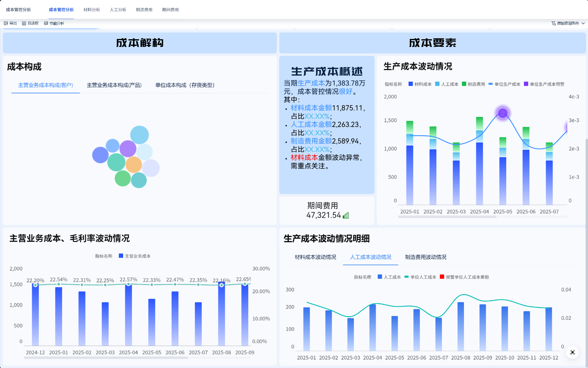Click the filter icon beside 原始查询条件

click(553, 23)
